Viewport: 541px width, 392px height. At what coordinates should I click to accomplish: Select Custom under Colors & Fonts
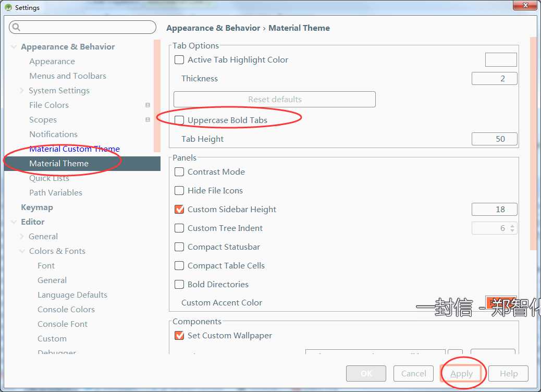[x=52, y=338]
